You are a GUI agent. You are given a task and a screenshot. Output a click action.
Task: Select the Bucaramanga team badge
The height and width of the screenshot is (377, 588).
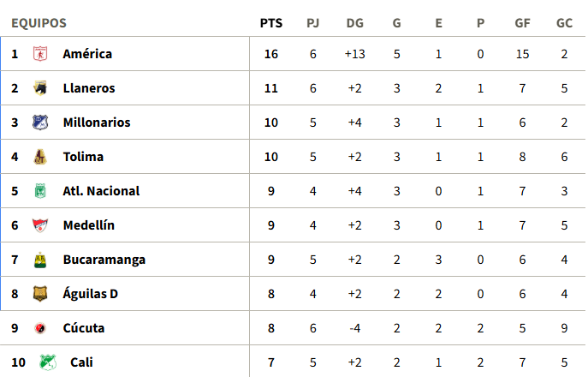pyautogui.click(x=40, y=260)
